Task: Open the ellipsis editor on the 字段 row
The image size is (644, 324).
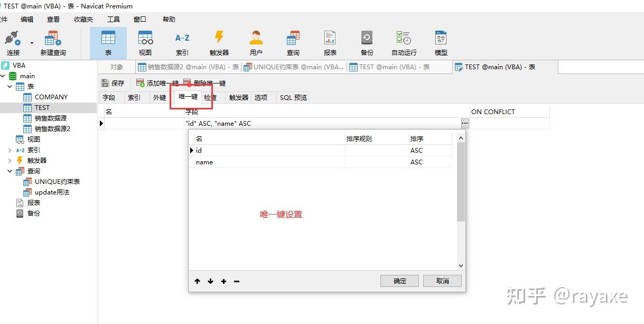Action: tap(464, 123)
